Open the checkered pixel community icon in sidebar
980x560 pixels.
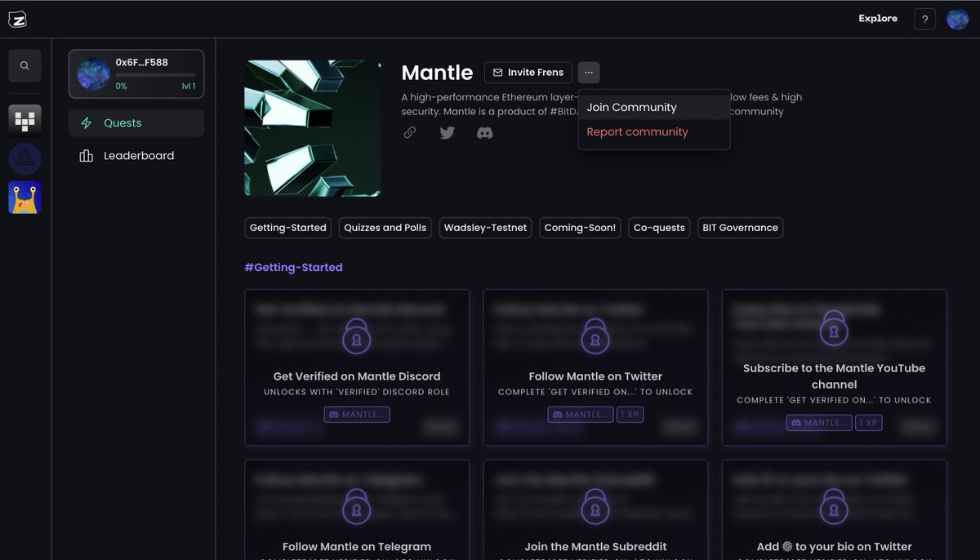24,120
